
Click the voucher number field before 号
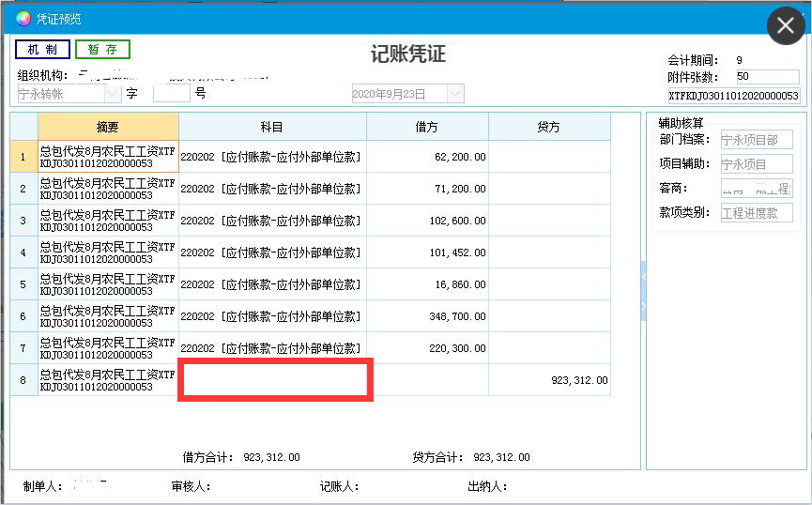click(x=171, y=94)
